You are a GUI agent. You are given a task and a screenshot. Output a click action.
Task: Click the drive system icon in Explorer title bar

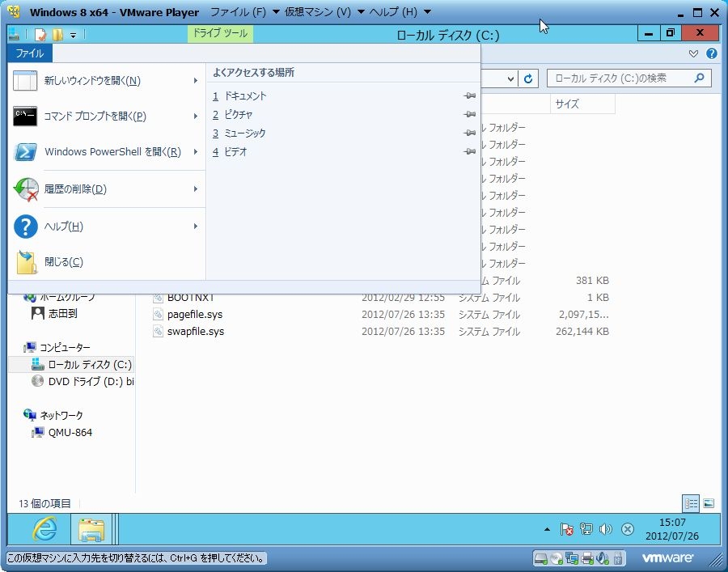tap(14, 34)
